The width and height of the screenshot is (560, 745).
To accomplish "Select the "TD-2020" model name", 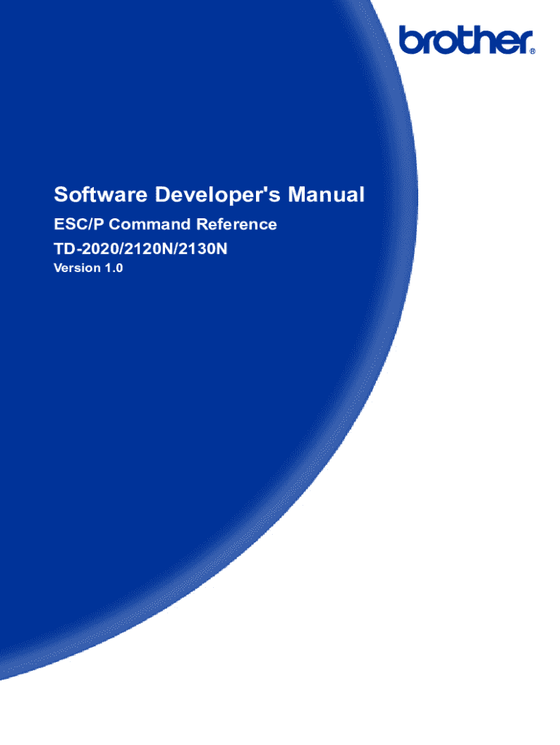I will tap(83, 249).
